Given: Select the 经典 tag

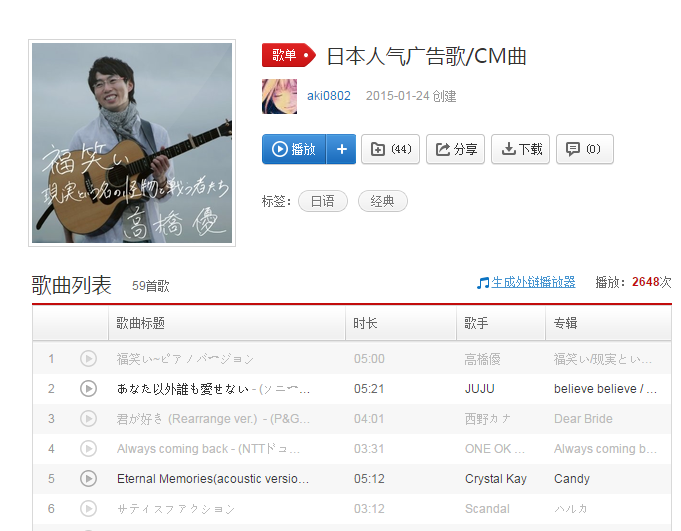Looking at the screenshot, I should click(383, 201).
